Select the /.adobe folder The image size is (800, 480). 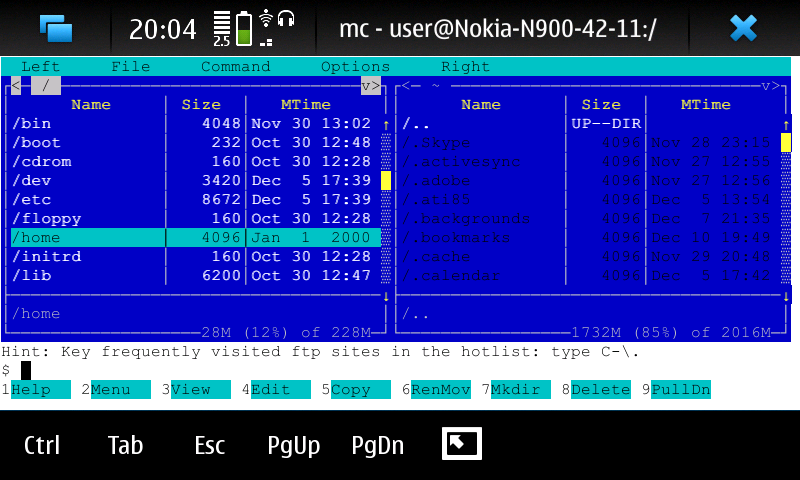point(591,181)
